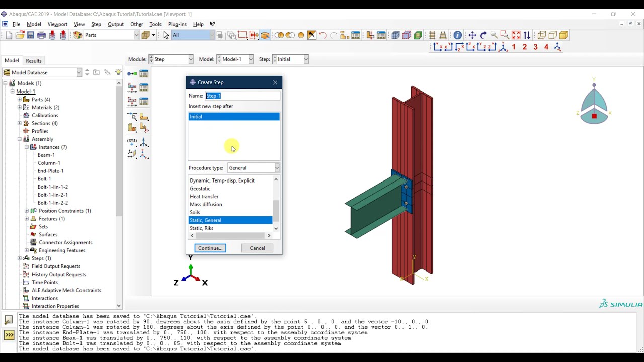Collapse the Assembly tree node

(x=20, y=139)
